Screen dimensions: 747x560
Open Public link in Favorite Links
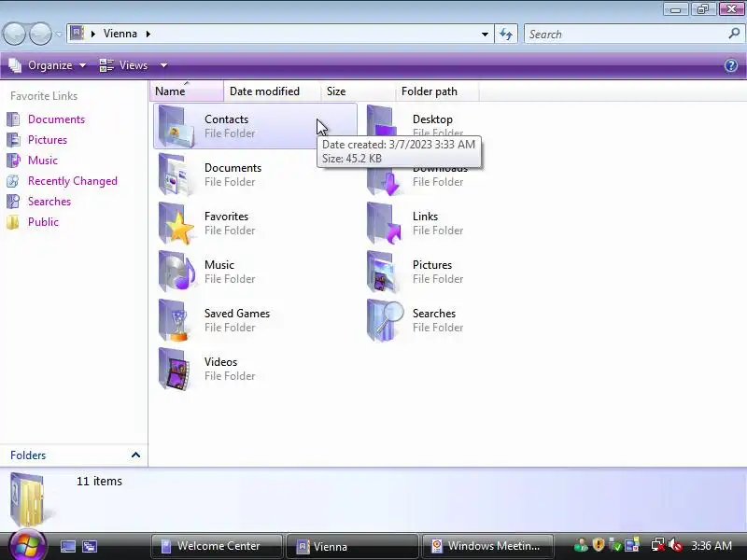pos(43,222)
